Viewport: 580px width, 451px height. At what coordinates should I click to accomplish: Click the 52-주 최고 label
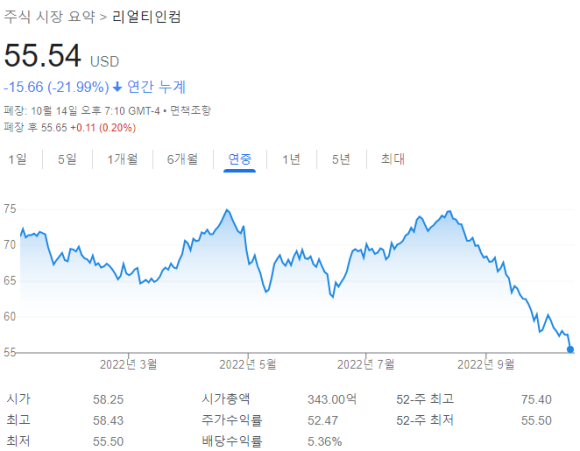425,399
